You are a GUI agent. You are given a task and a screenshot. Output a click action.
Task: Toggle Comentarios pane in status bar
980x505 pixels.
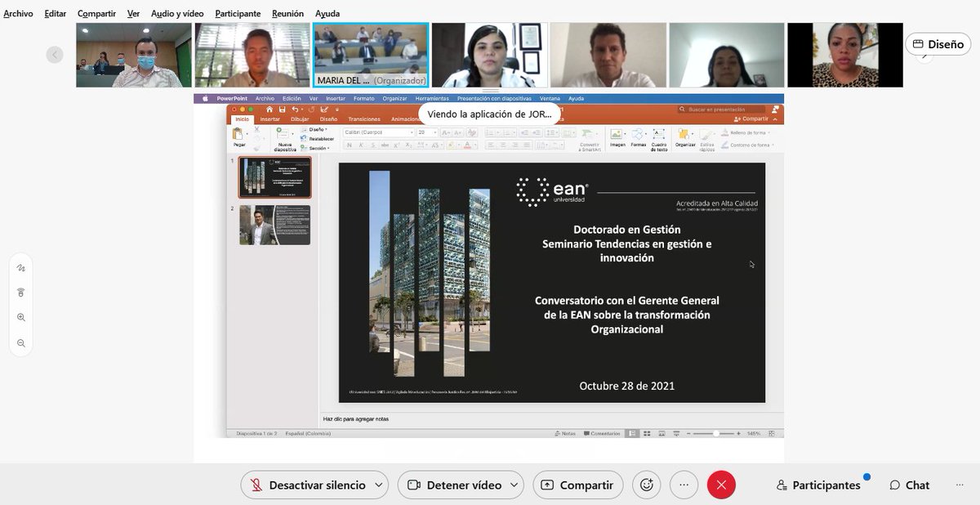point(601,433)
